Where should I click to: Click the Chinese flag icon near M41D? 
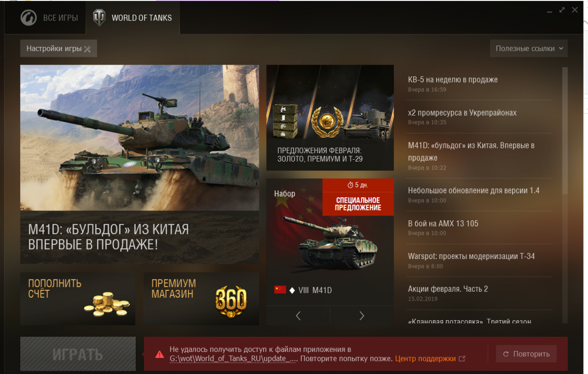tap(280, 290)
